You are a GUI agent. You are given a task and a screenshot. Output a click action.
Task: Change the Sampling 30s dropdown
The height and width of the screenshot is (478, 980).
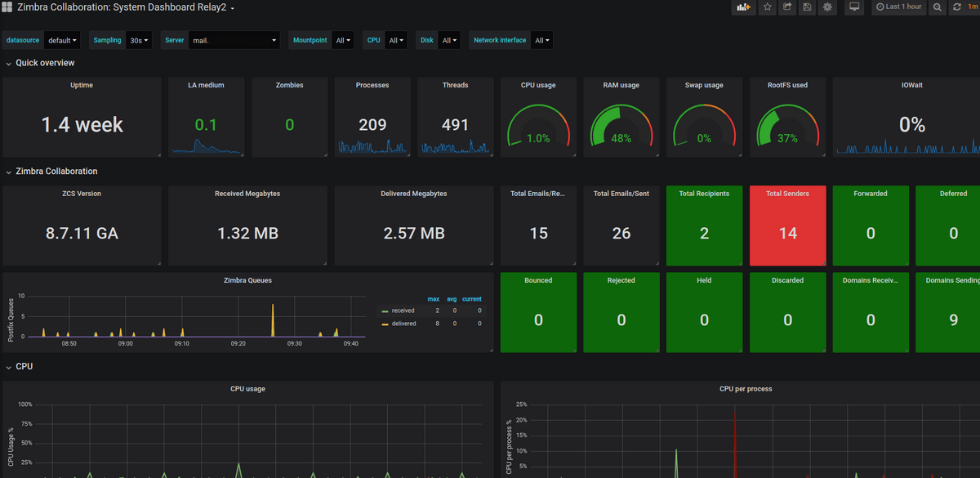(x=140, y=40)
